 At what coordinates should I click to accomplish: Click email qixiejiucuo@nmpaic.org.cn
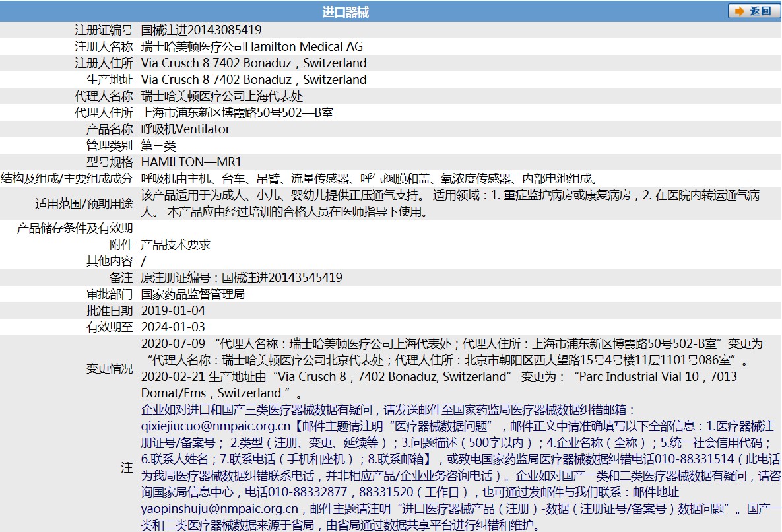pyautogui.click(x=215, y=426)
